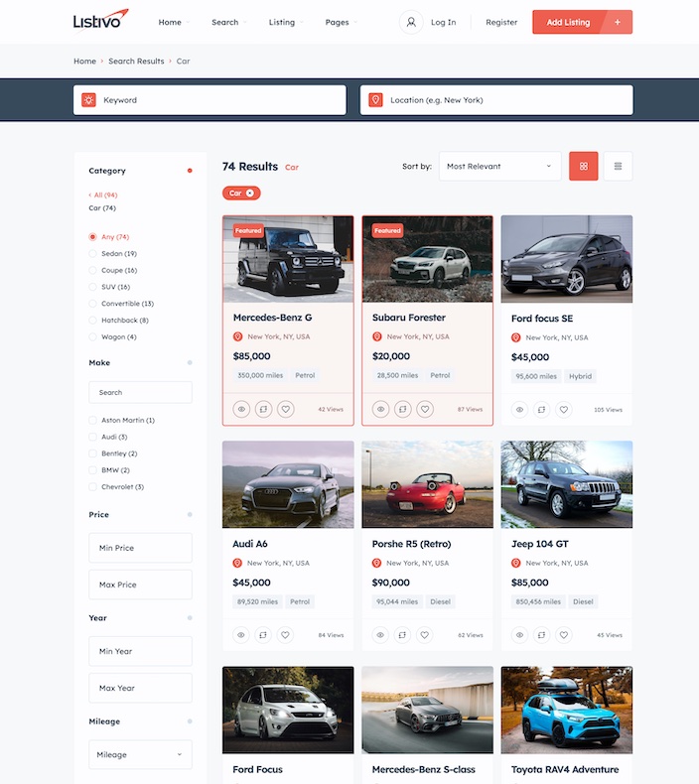699x784 pixels.
Task: Quick view the Ford focus SE listing
Action: pos(519,409)
